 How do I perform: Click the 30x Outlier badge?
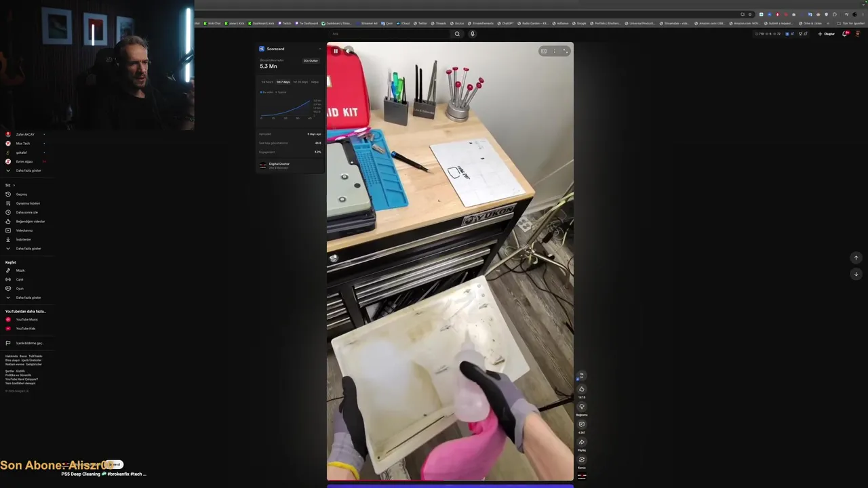pos(311,61)
